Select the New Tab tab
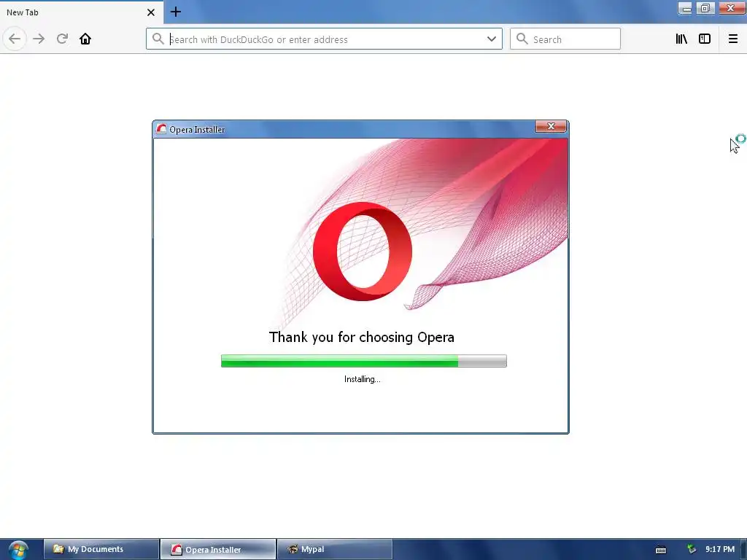 pos(82,12)
